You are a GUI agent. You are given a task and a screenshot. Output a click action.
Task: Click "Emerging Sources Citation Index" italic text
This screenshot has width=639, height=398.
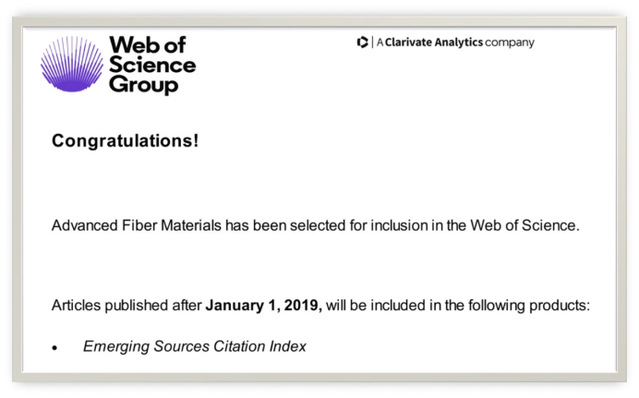[x=195, y=346]
